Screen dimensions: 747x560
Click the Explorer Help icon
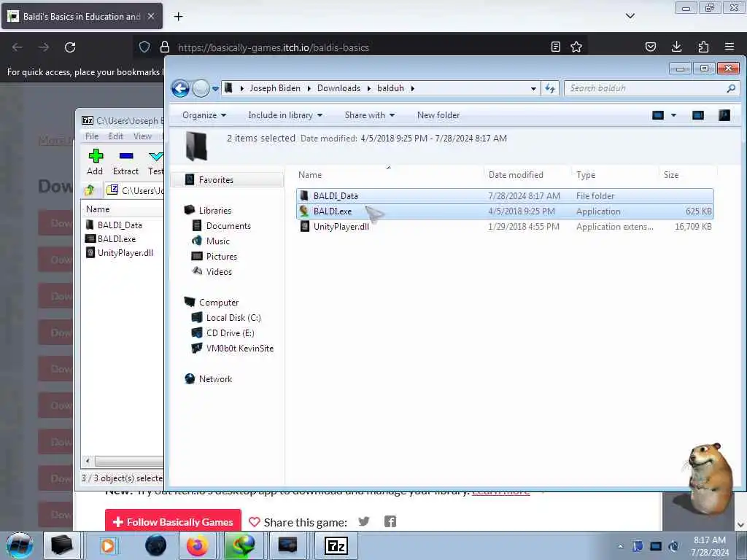click(724, 115)
